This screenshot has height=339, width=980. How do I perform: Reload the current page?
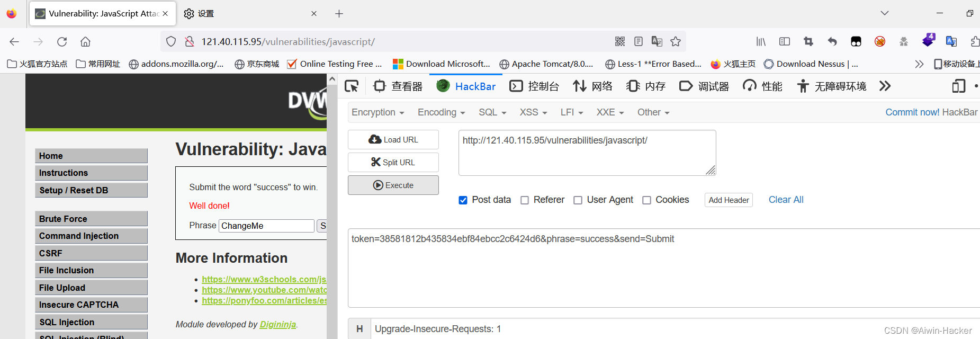pos(62,41)
